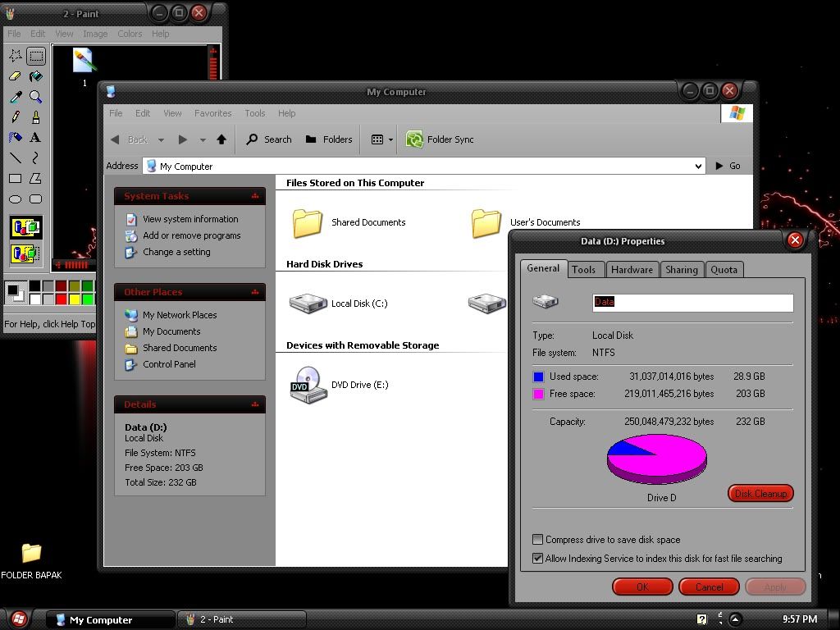This screenshot has height=630, width=840.
Task: Open View system information link
Action: pos(190,219)
